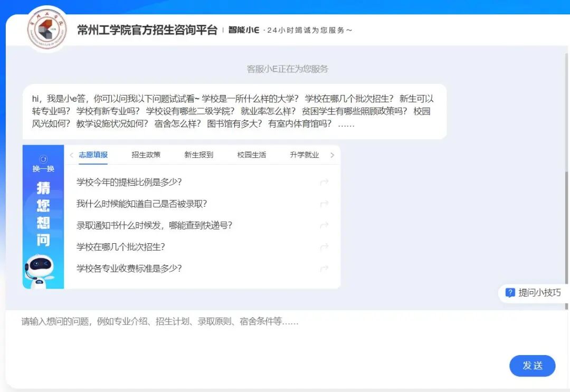Click the share arrow beside 我什么时候能知道自己是否被录取
Image resolution: width=570 pixels, height=392 pixels.
[324, 204]
